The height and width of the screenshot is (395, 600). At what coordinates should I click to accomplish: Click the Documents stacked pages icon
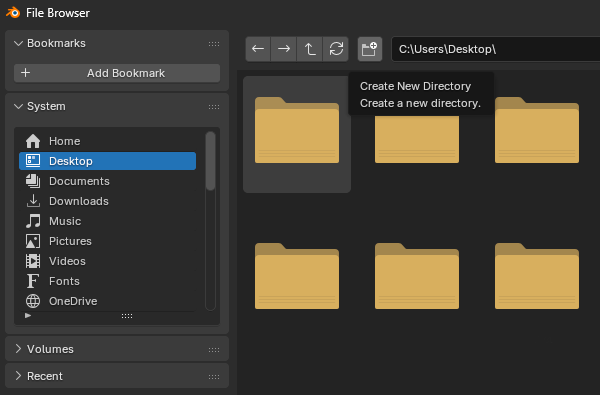pyautogui.click(x=33, y=181)
